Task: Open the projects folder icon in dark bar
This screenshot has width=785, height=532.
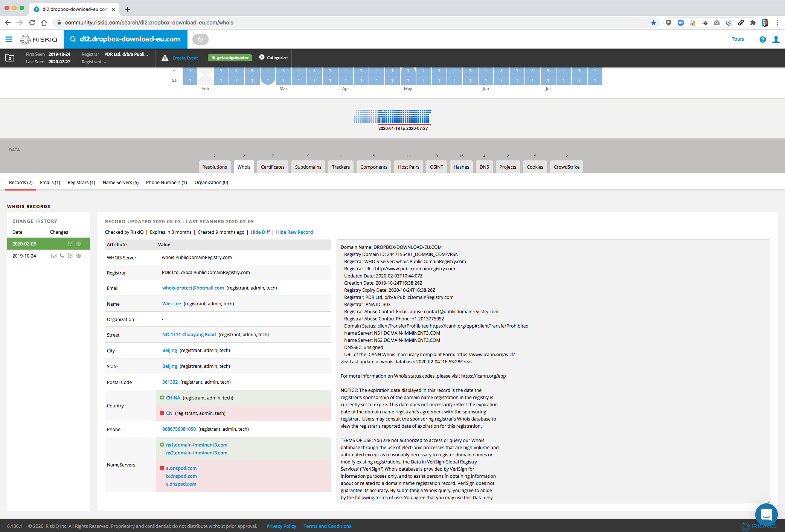Action: tap(10, 58)
